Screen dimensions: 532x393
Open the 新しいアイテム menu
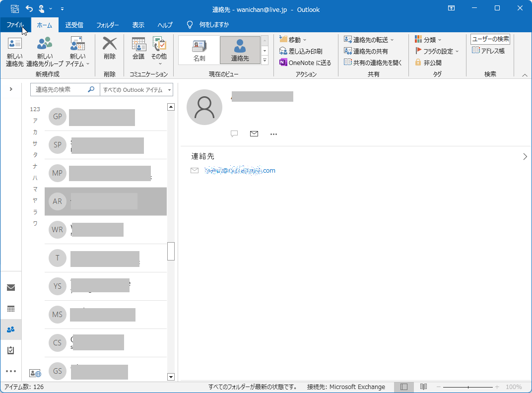point(78,52)
